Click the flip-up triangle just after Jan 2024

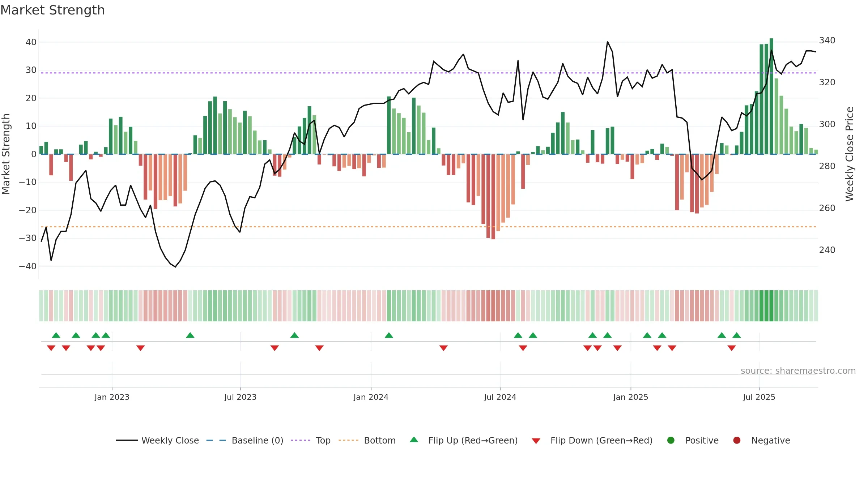(389, 335)
